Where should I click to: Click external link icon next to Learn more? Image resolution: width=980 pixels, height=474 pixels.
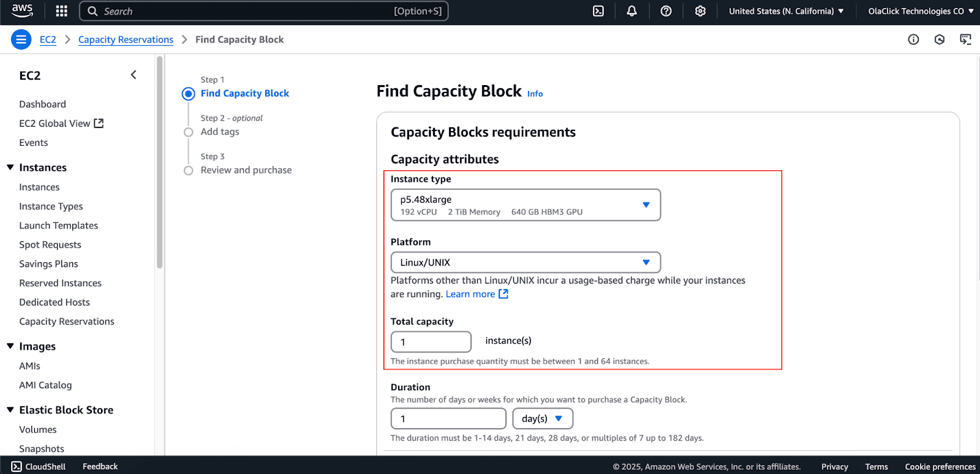(x=503, y=294)
